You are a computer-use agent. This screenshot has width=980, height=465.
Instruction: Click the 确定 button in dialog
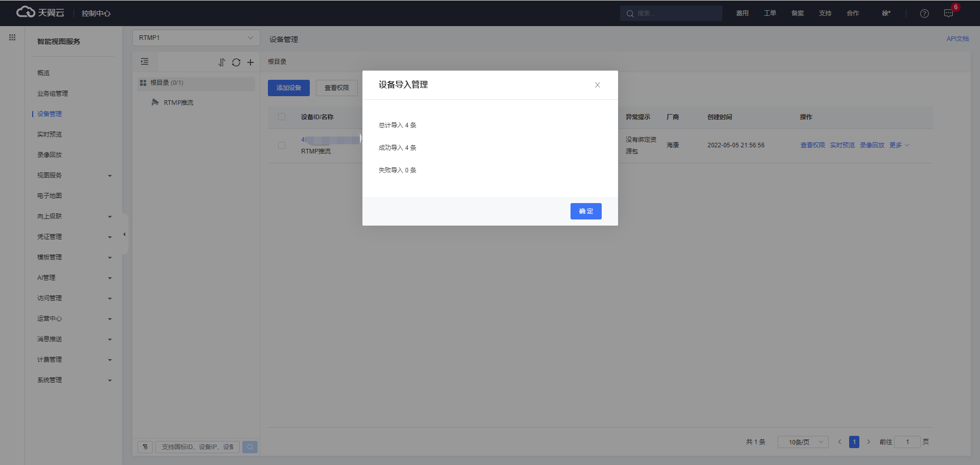click(586, 211)
